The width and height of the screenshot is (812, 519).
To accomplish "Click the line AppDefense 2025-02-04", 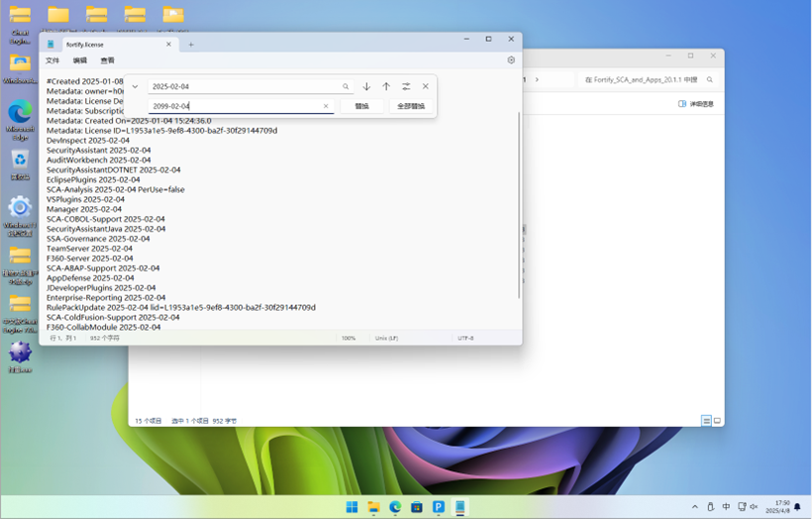I will click(x=90, y=278).
